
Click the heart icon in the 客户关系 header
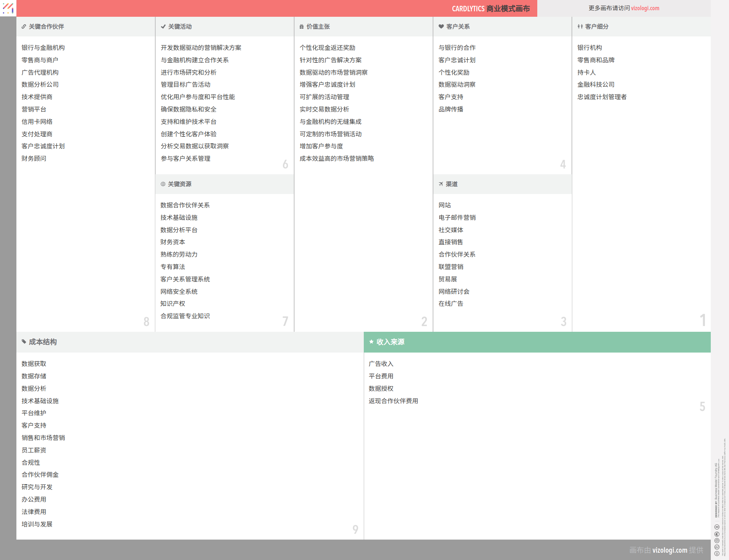[440, 26]
